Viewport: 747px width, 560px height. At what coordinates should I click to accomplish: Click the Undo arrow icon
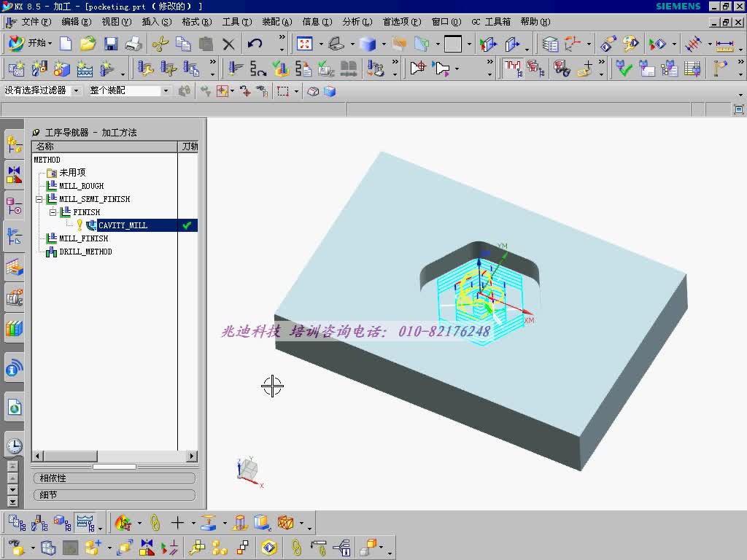(x=255, y=44)
